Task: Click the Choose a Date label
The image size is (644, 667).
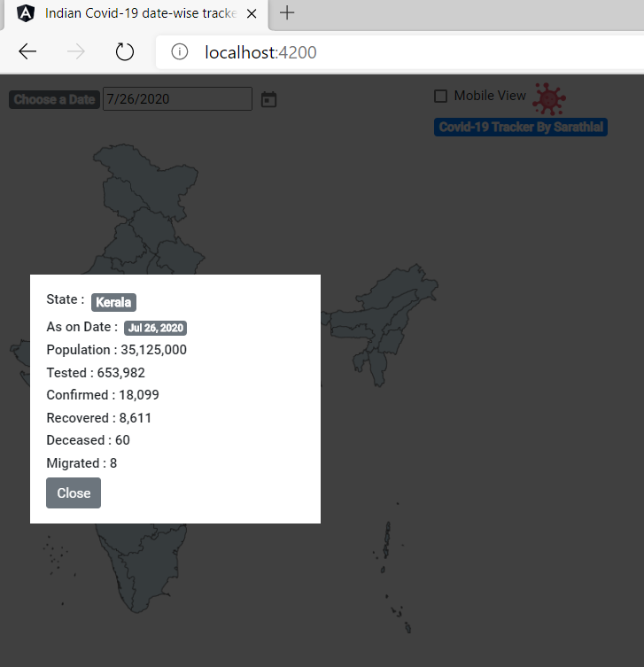Action: pos(54,99)
